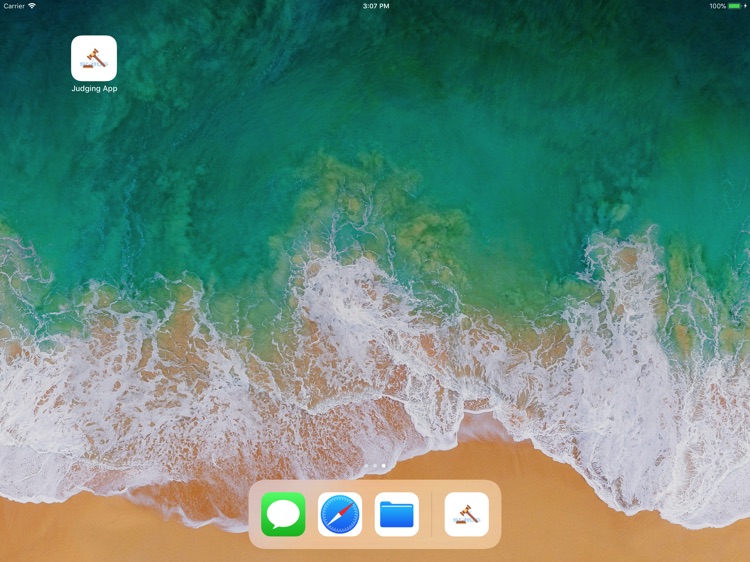
Task: Tap the green battery icon in status bar
Action: tap(738, 6)
